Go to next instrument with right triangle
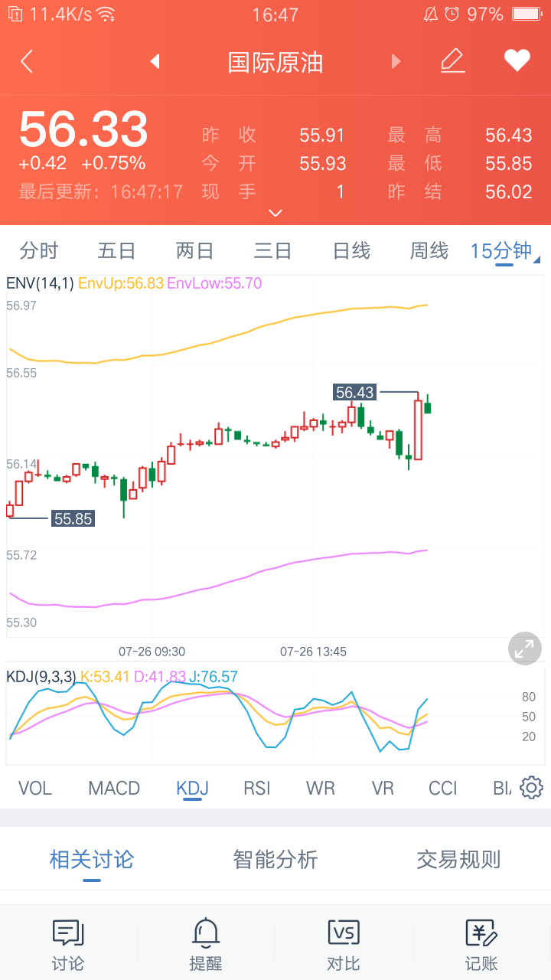The width and height of the screenshot is (551, 980). (x=396, y=61)
